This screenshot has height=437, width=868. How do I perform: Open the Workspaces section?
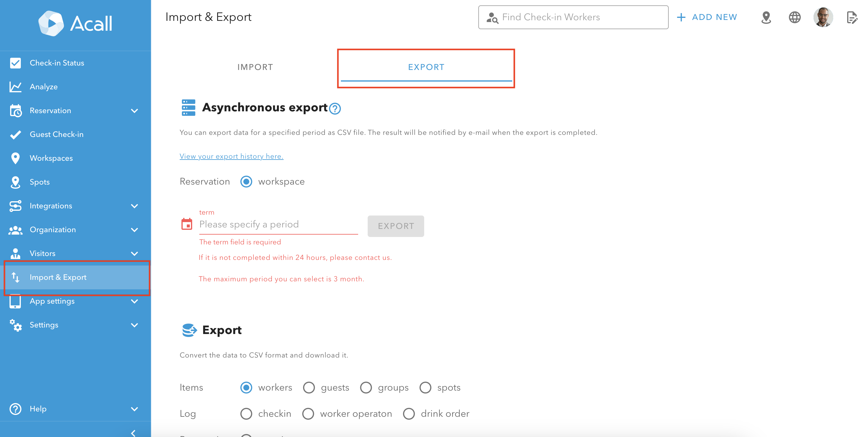(x=51, y=158)
